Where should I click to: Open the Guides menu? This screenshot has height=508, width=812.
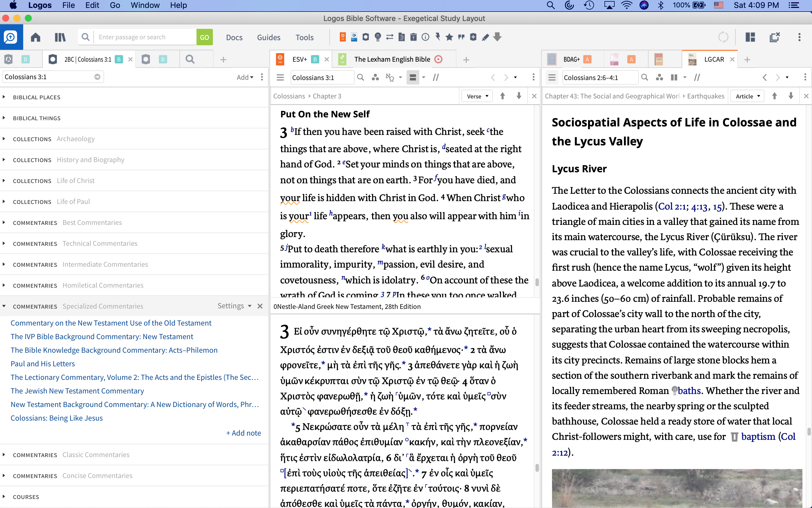tap(268, 37)
